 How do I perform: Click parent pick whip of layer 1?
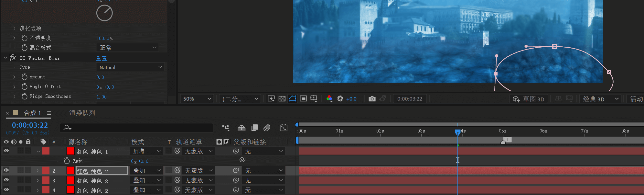tap(236, 151)
